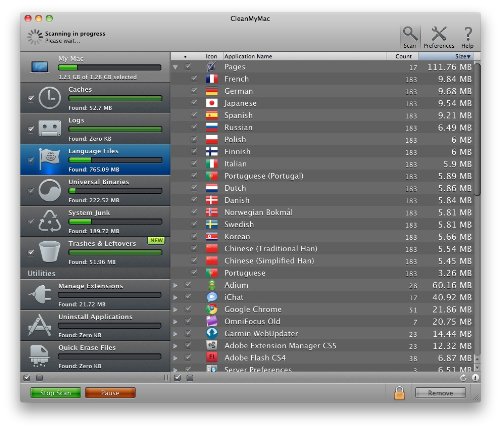The width and height of the screenshot is (500, 429).
Task: Sort by the Count column header
Action: (x=402, y=56)
